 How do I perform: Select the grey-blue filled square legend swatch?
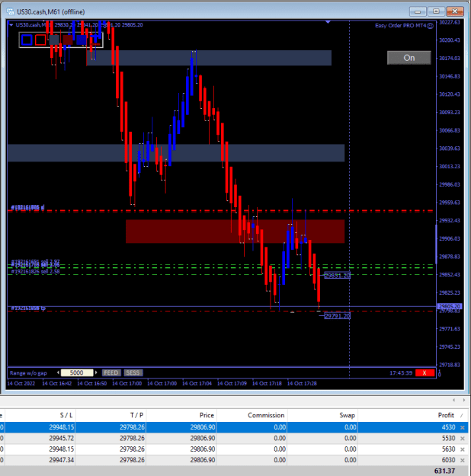click(54, 40)
